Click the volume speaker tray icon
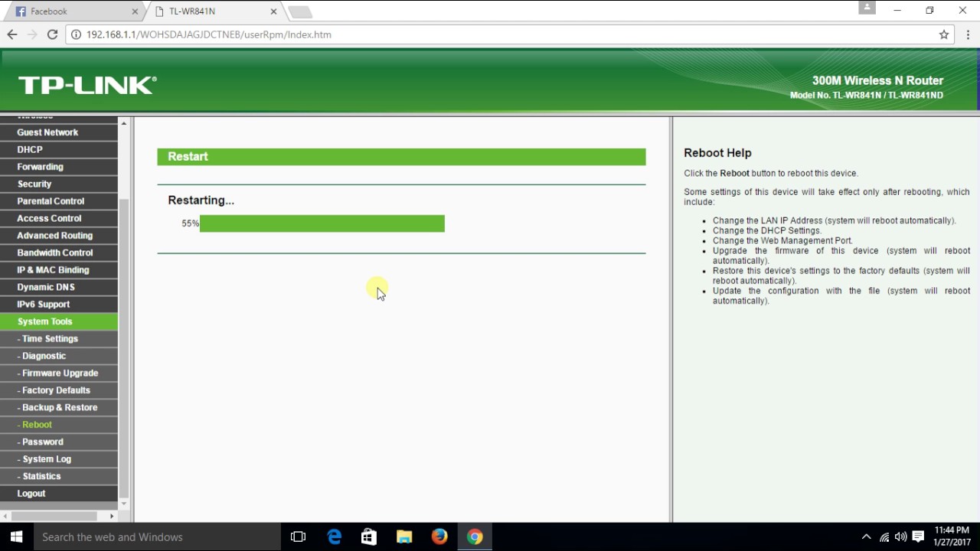This screenshot has width=980, height=551. [x=901, y=537]
